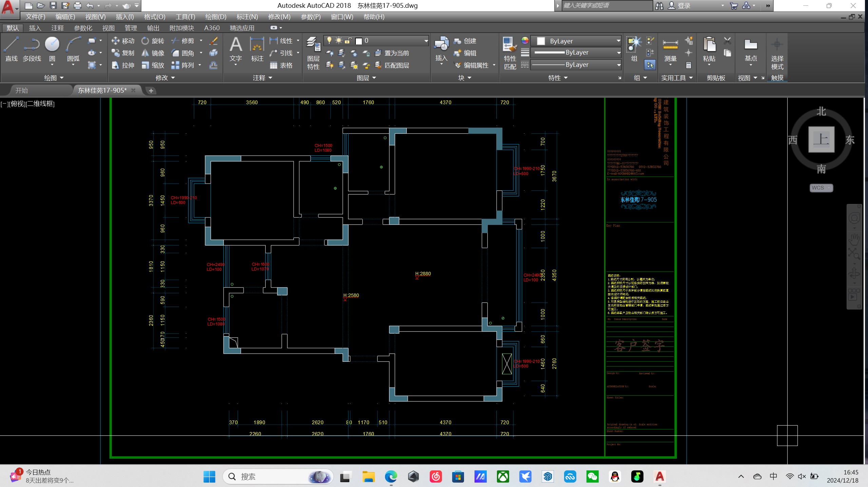Switch to the 注释 ribbon tab
This screenshot has height=487, width=868.
(x=57, y=28)
